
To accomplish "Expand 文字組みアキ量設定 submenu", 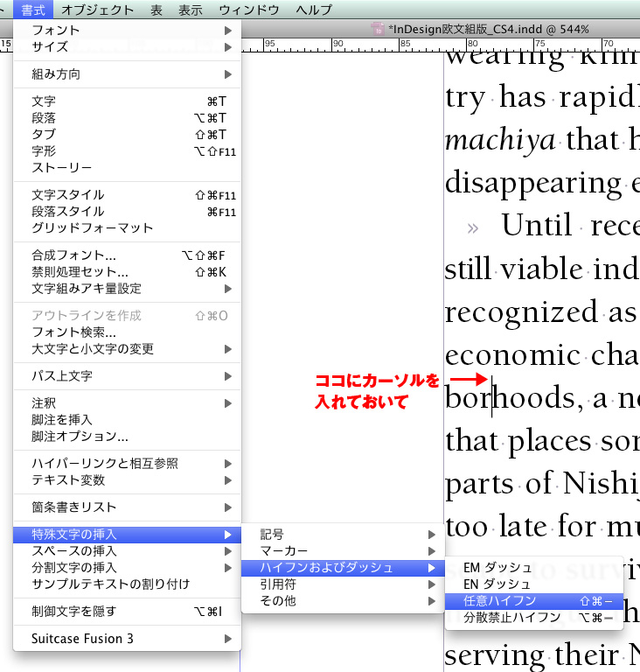I will [127, 289].
